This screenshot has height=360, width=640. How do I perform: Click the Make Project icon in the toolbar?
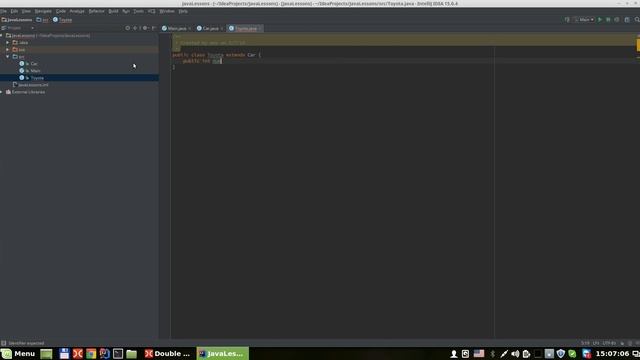coord(567,20)
